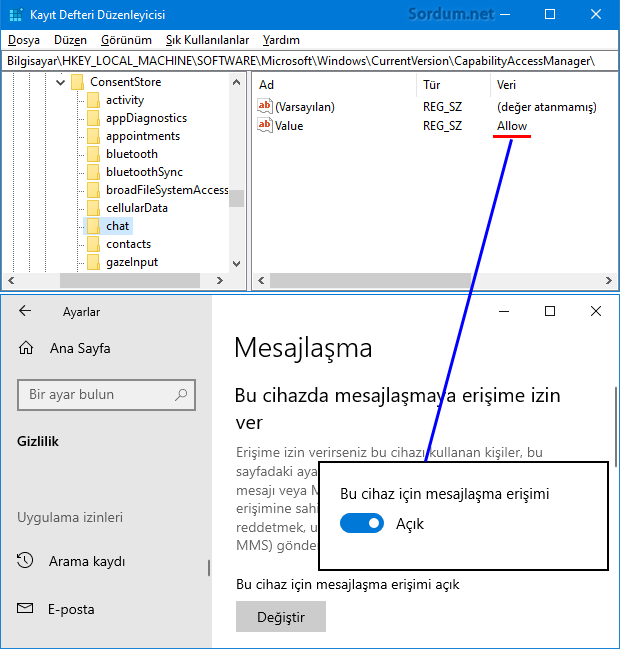Screen dimensions: 620x649
Task: Select the broadFileSystemAccess folder icon
Action: coord(93,190)
